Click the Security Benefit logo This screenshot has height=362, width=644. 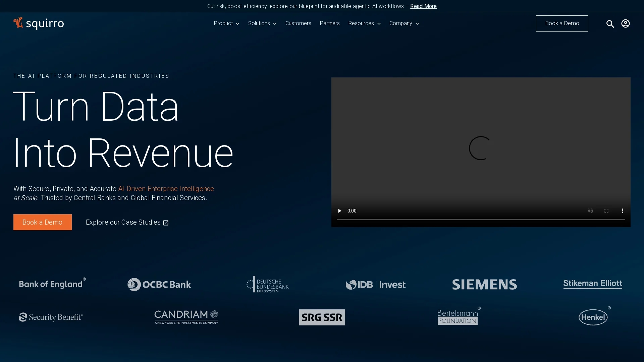point(51,317)
